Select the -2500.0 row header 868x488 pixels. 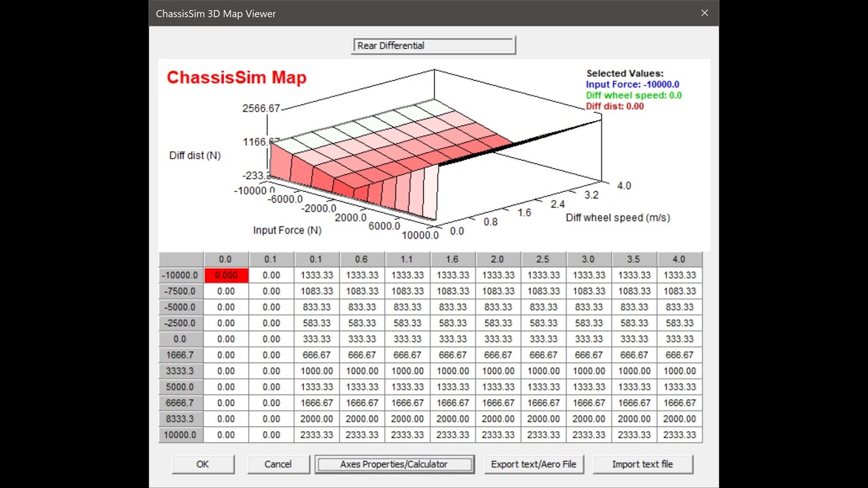tap(181, 323)
